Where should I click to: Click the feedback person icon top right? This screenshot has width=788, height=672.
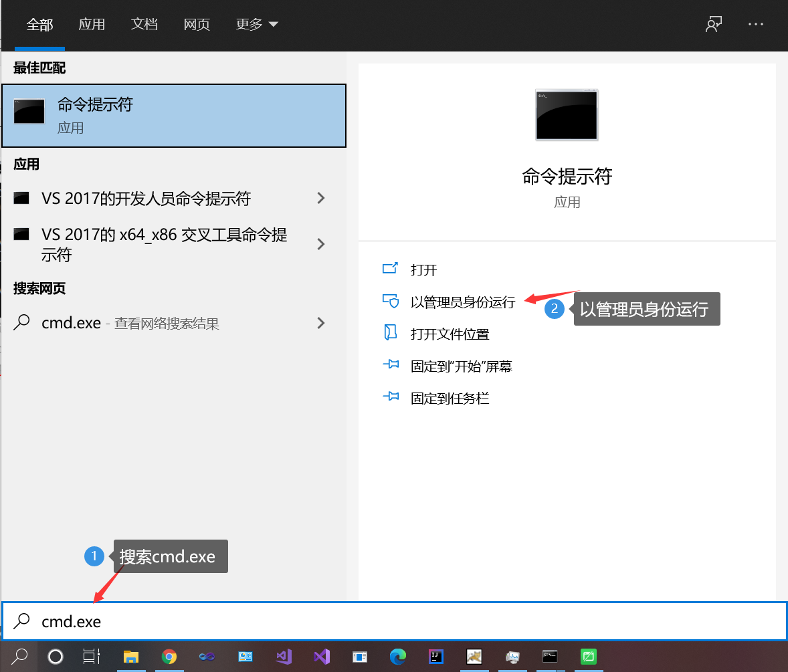click(714, 24)
